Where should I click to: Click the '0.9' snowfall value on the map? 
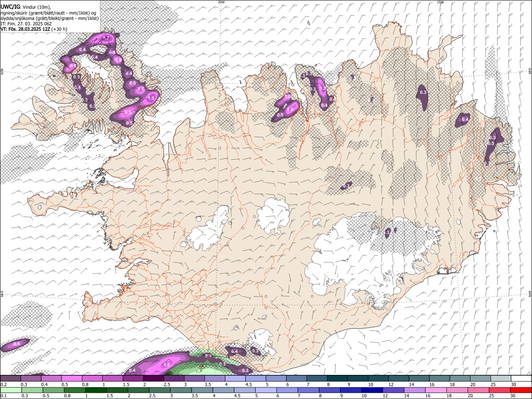pyautogui.click(x=118, y=60)
